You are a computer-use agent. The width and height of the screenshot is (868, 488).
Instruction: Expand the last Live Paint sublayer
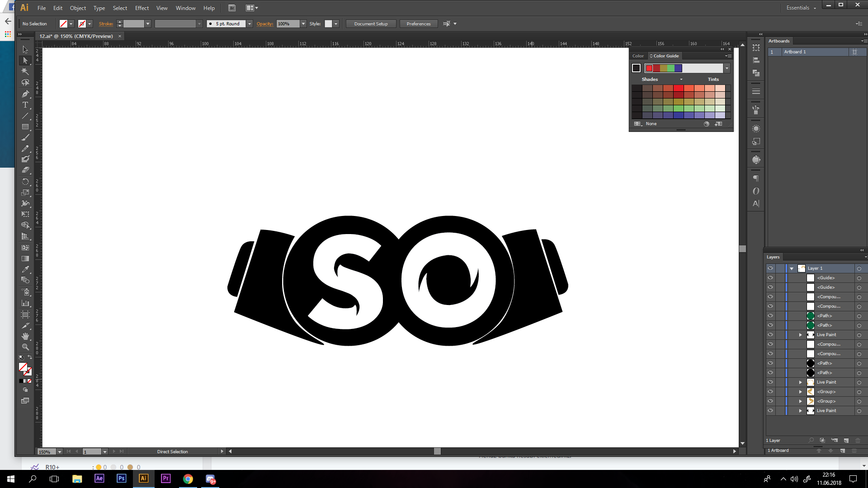(801, 411)
